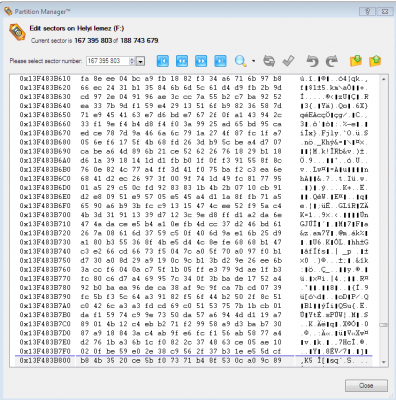Click first hex byte in row 0x13F483B650

85,115
